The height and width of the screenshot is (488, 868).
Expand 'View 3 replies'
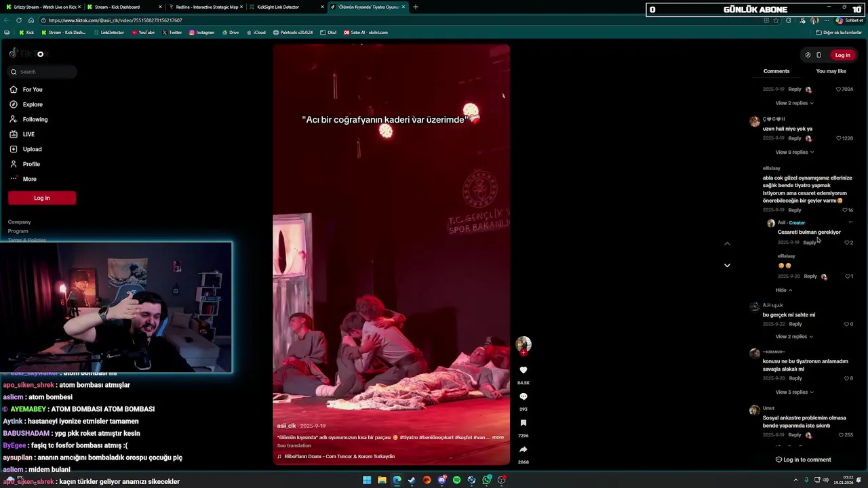pyautogui.click(x=794, y=392)
